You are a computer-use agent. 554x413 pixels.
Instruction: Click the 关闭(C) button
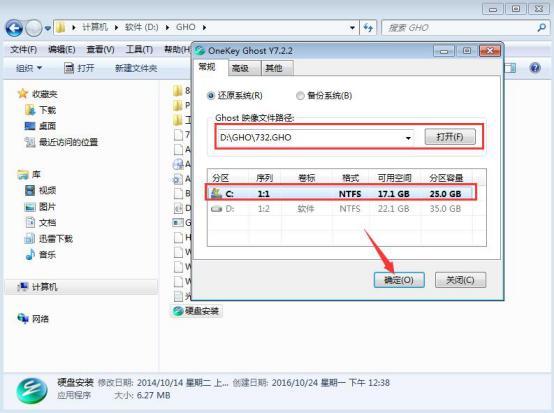(x=460, y=280)
